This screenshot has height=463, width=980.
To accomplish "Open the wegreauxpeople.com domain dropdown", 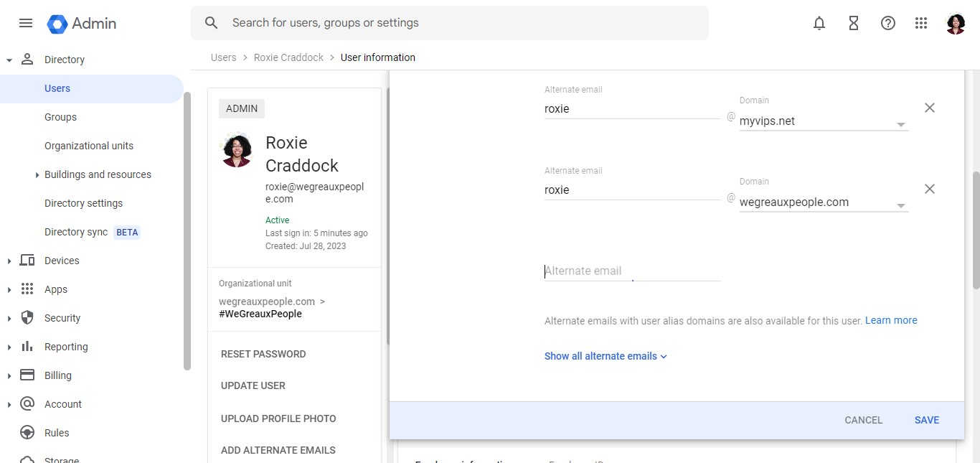I will tap(824, 203).
